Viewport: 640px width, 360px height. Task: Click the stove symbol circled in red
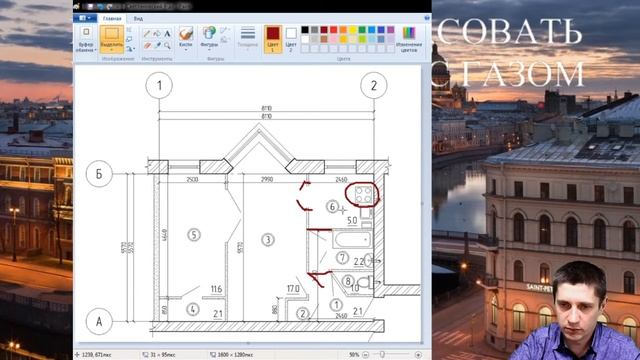pyautogui.click(x=363, y=195)
